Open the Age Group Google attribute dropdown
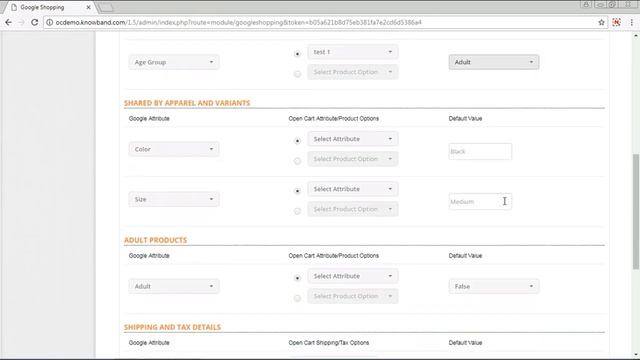 pyautogui.click(x=174, y=62)
